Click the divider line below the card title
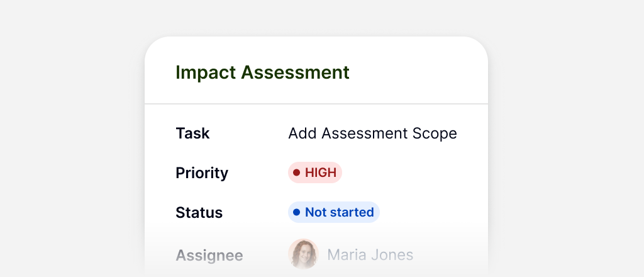Image resolution: width=644 pixels, height=277 pixels. coord(316,103)
